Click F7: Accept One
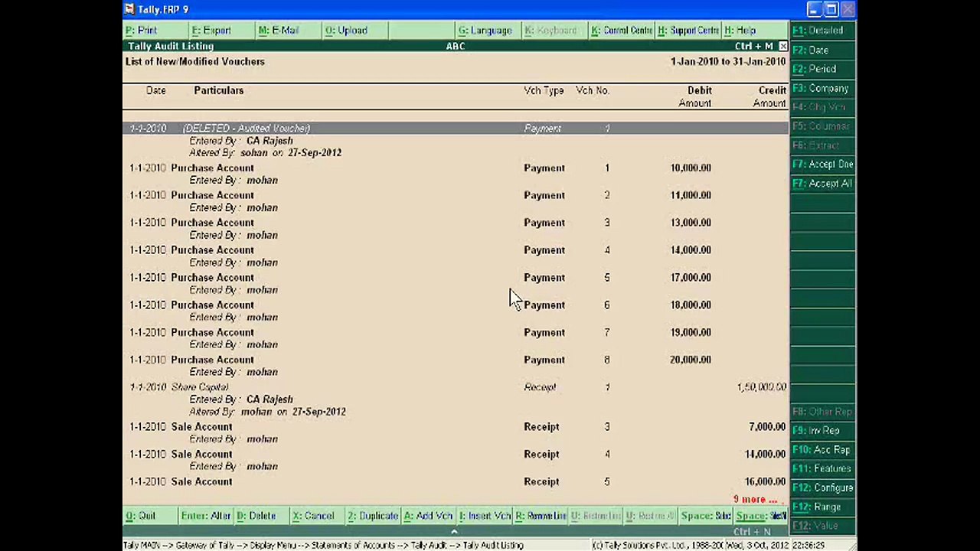This screenshot has width=980, height=551. pyautogui.click(x=823, y=165)
